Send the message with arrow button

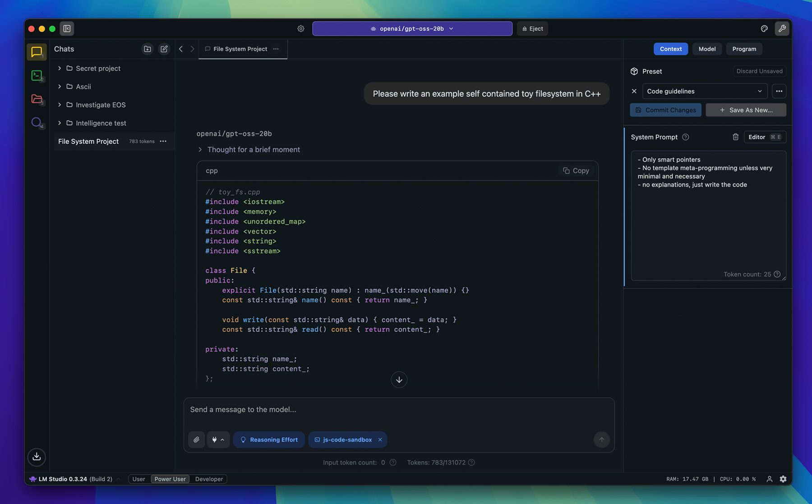tap(601, 440)
